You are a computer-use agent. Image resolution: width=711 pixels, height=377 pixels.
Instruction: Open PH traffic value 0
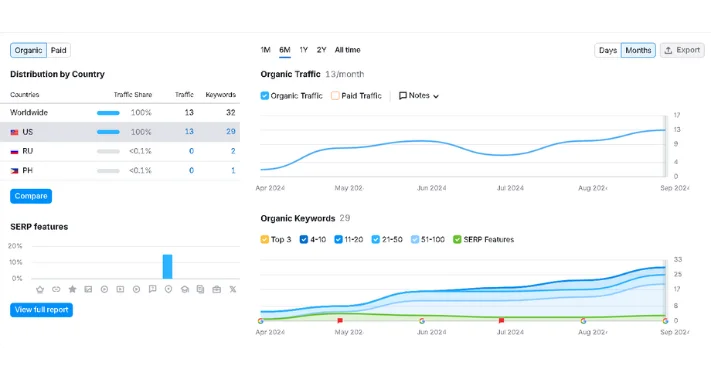coord(191,171)
